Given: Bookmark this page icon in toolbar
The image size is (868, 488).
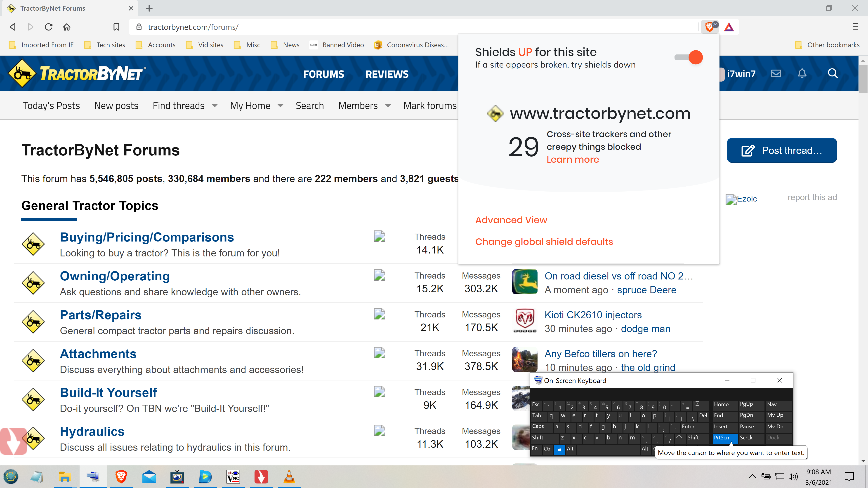Looking at the screenshot, I should 116,27.
